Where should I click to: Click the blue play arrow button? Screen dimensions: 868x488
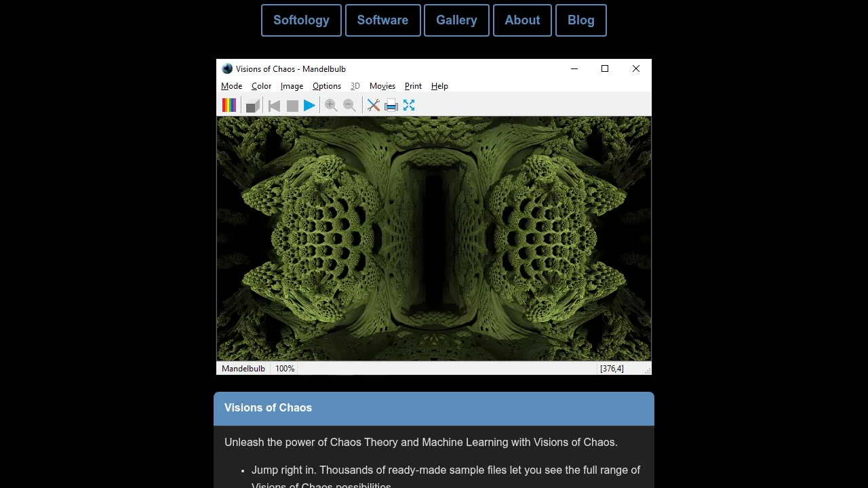click(x=309, y=105)
